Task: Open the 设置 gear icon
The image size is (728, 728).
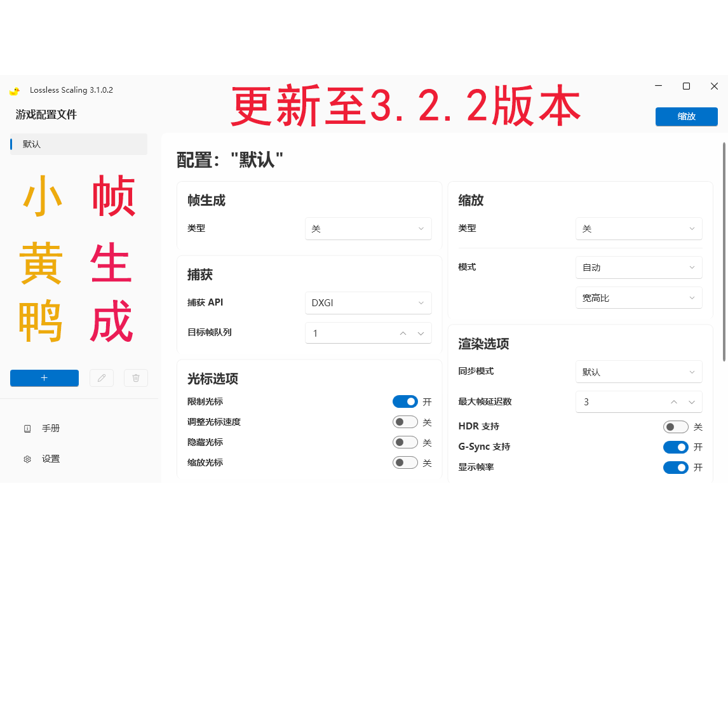Action: pyautogui.click(x=27, y=459)
